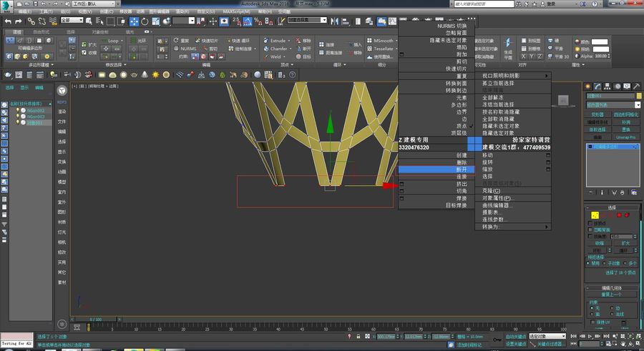This screenshot has width=644, height=351.
Task: Select 焊接 in the context menu
Action: tap(436, 198)
